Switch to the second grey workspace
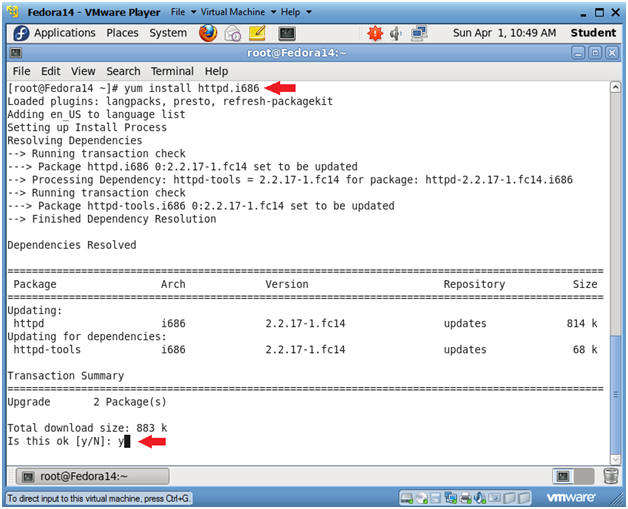628x509 pixels. tap(584, 476)
